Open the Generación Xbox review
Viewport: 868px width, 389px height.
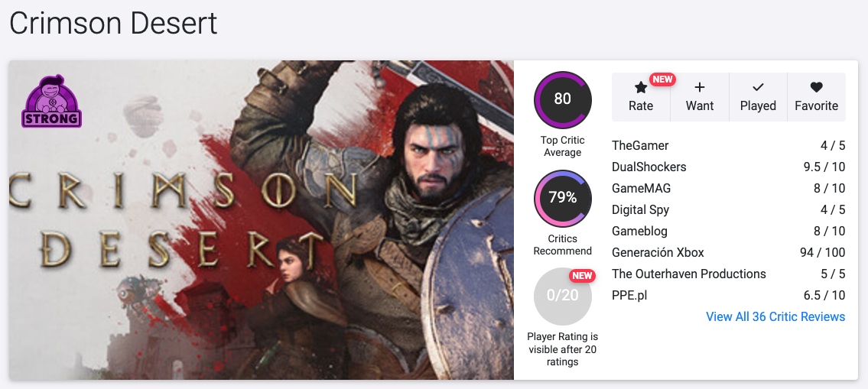point(658,252)
